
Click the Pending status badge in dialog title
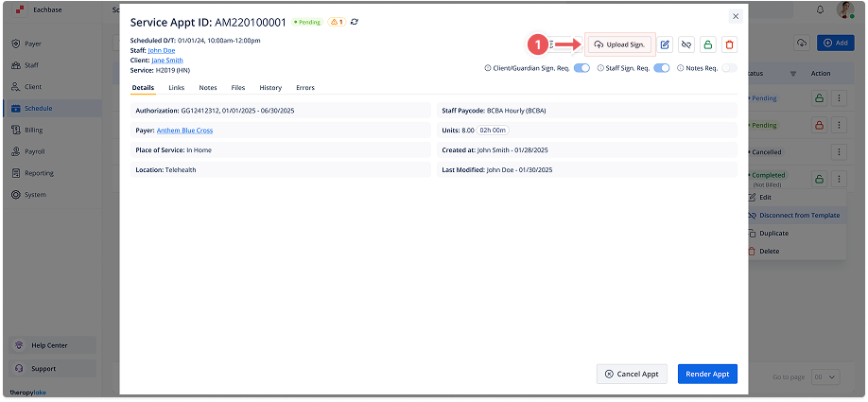point(307,22)
